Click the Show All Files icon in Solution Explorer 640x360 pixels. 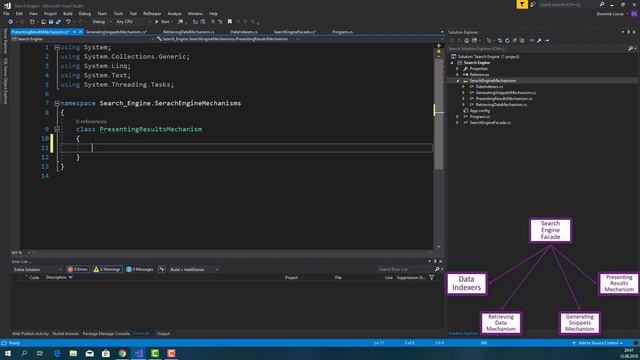pyautogui.click(x=522, y=40)
